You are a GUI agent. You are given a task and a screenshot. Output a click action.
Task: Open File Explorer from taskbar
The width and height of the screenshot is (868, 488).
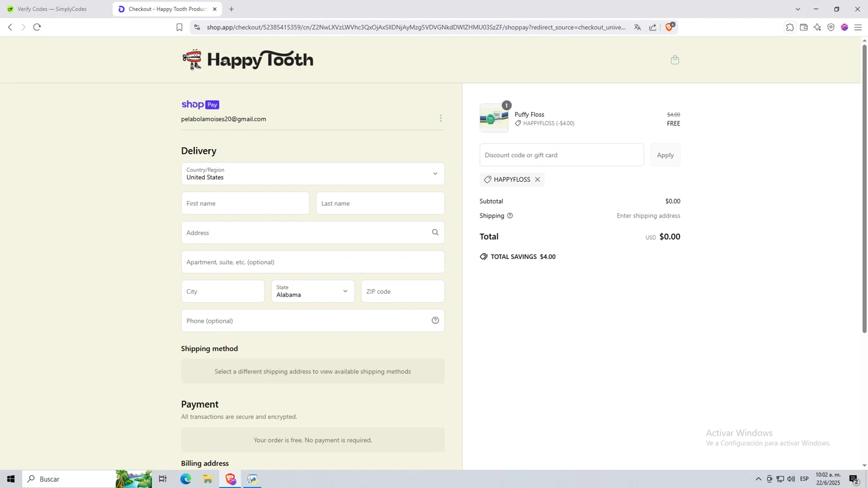point(208,479)
